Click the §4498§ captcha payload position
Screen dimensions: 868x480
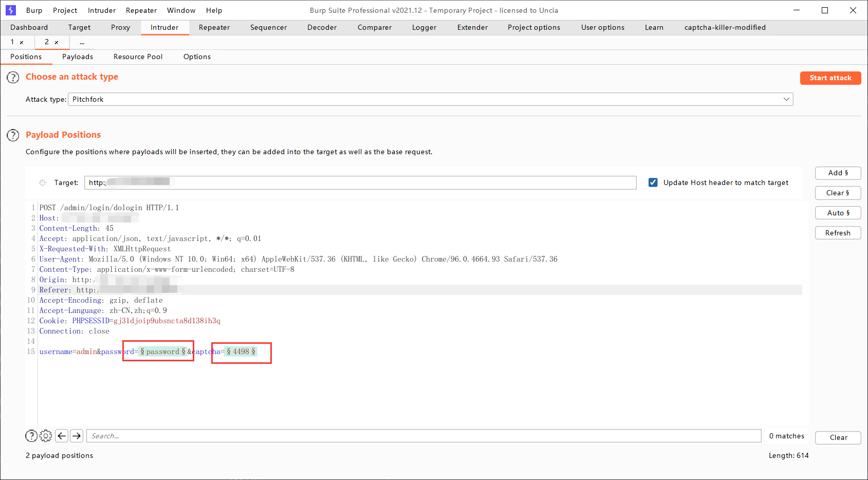coord(241,352)
